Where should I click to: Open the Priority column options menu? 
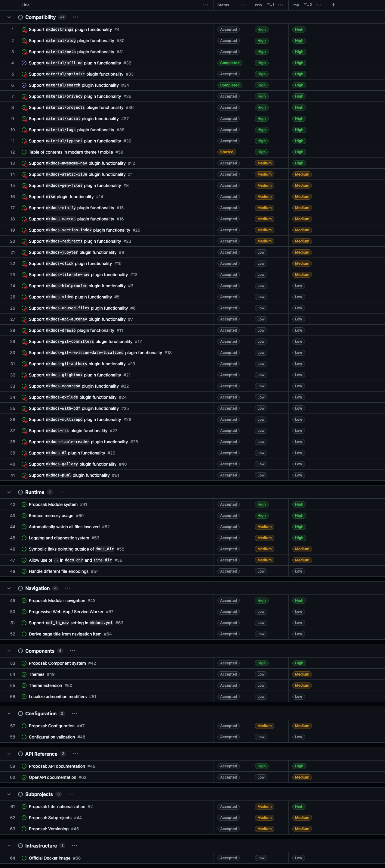point(281,5)
